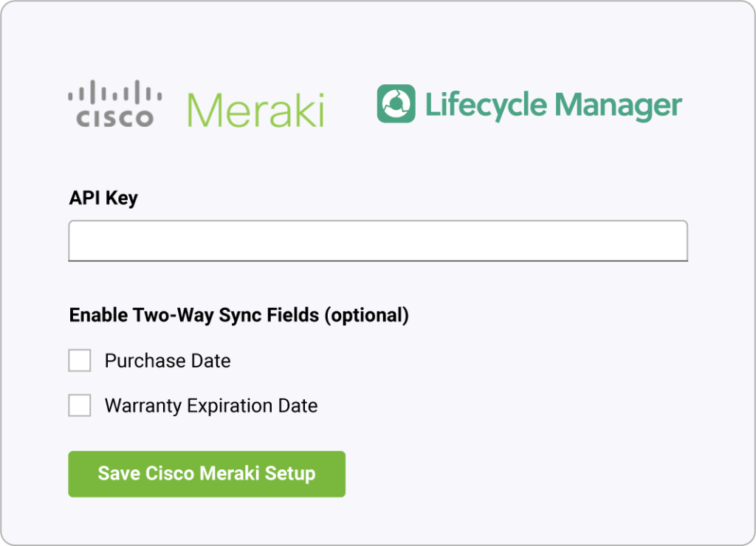Click the Purchase Date label
The width and height of the screenshot is (756, 546).
click(x=168, y=361)
